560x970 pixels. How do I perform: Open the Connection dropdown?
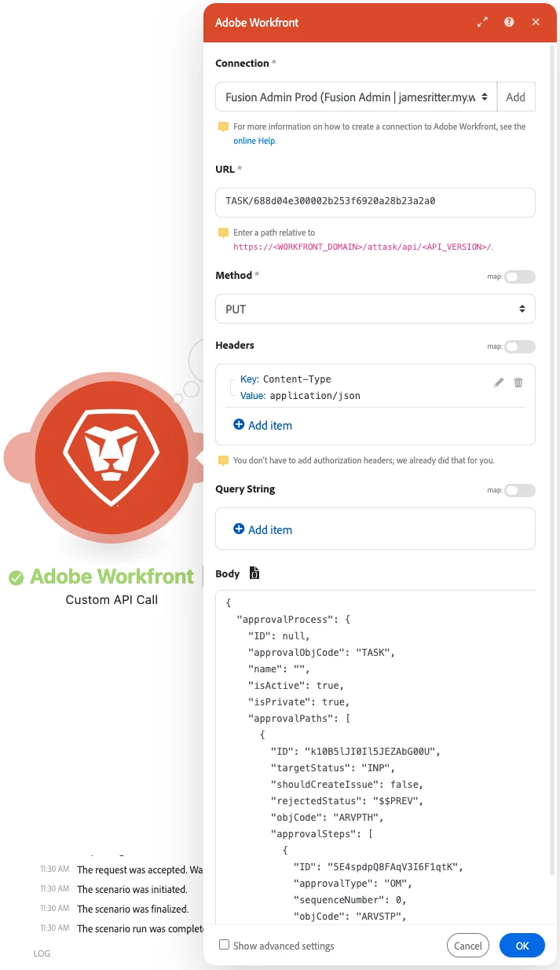[357, 97]
